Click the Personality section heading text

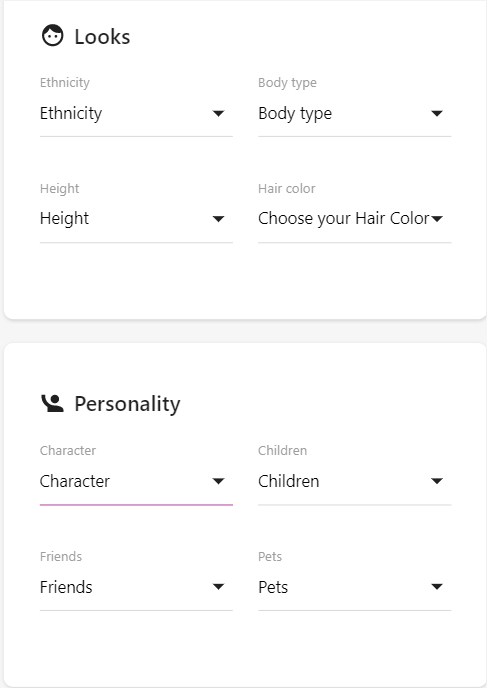127,404
